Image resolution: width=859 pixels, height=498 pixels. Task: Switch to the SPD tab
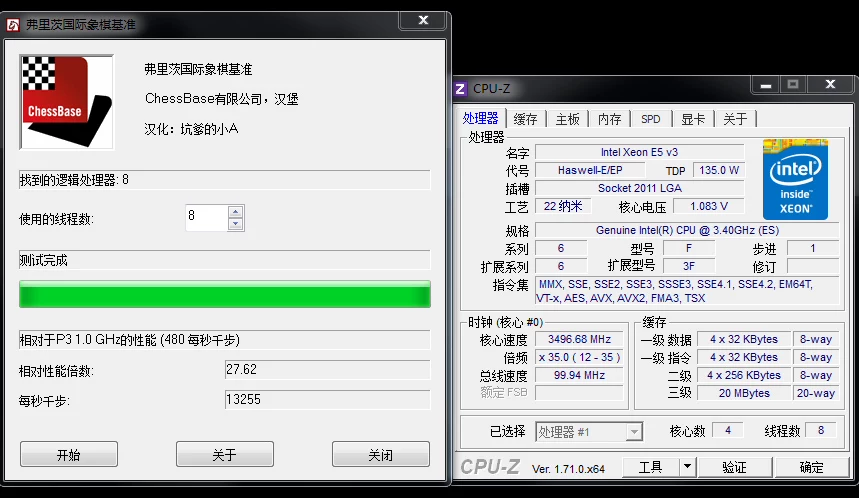point(651,119)
